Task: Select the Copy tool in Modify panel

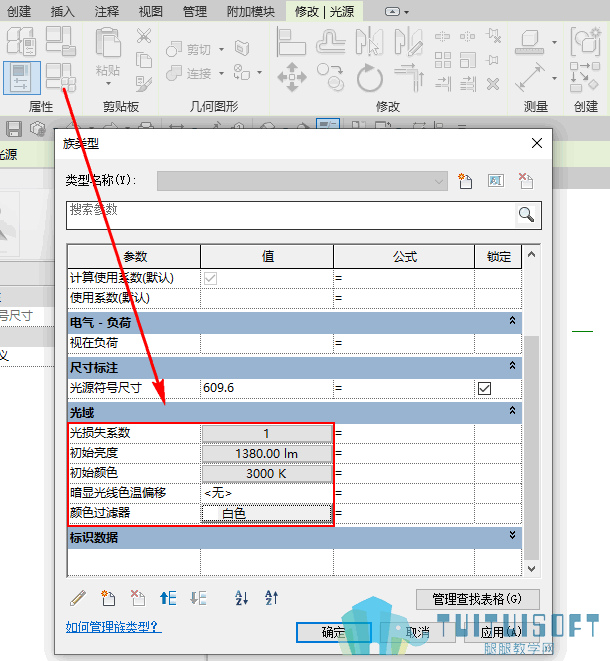Action: point(331,78)
